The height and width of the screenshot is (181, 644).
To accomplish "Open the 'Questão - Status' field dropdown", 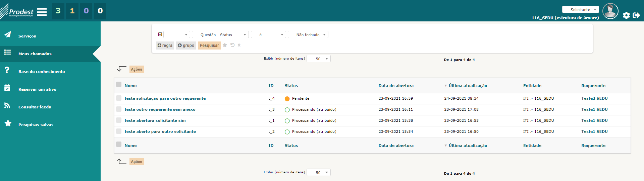I will 220,35.
